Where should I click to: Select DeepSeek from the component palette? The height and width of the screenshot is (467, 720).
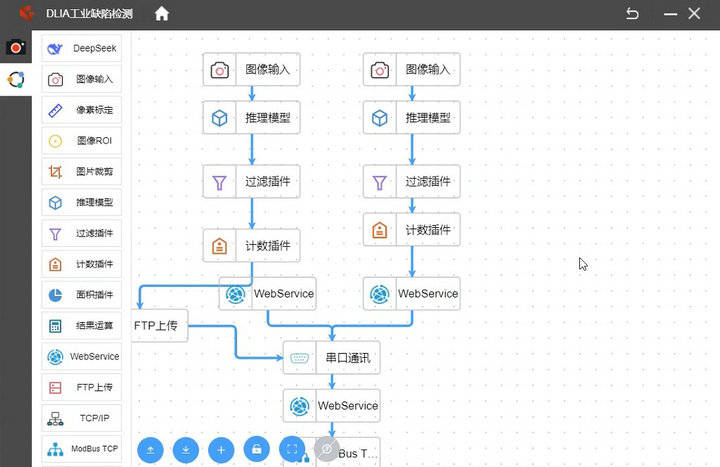(81, 48)
